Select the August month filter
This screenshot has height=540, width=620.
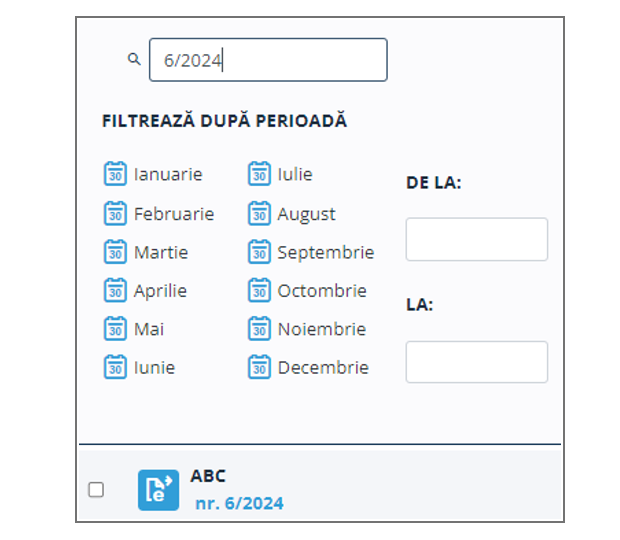tap(306, 214)
